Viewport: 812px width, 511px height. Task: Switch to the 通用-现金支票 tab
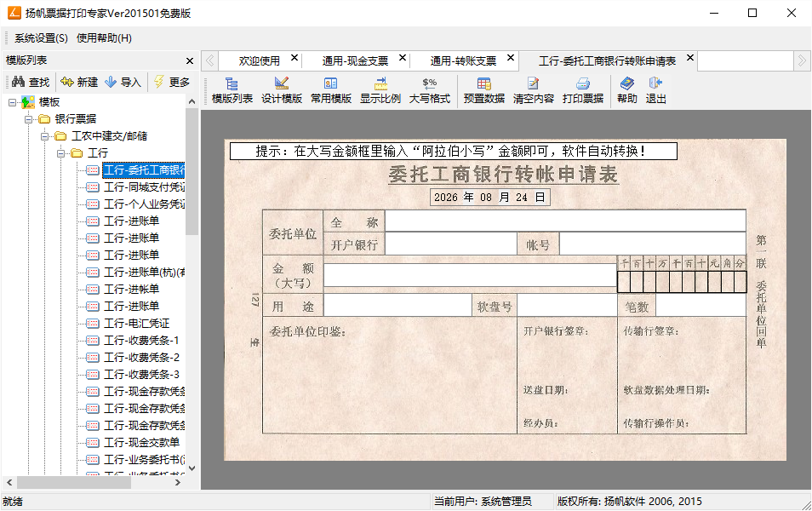[355, 61]
